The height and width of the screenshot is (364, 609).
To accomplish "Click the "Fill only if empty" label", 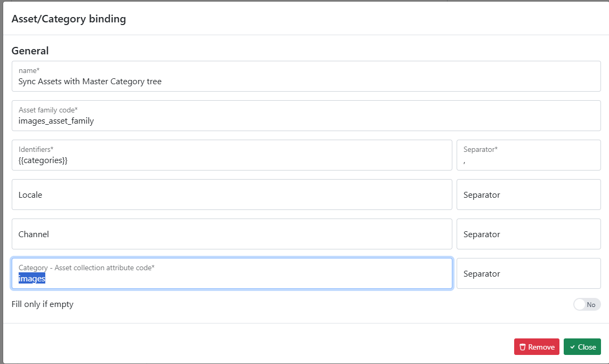I will click(43, 304).
